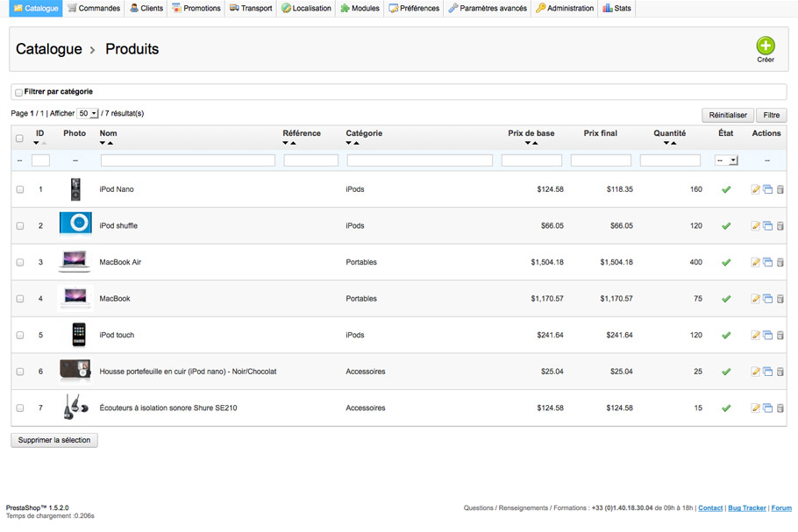Screen dimensions: 798x532
Task: Sort Référence column ascending arrow
Action: pos(293,143)
